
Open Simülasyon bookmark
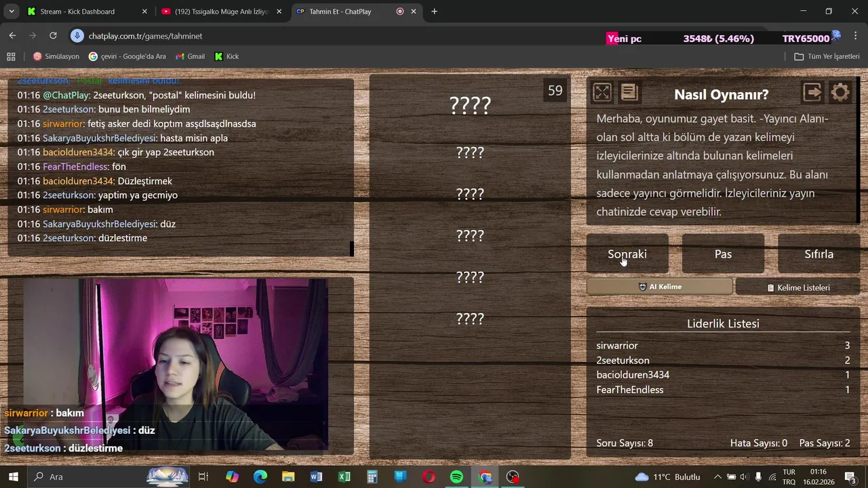[x=56, y=56]
